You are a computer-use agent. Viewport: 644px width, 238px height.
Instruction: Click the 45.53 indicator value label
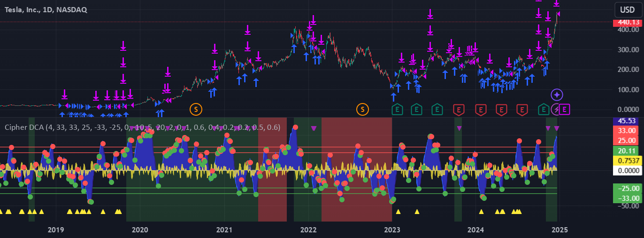(x=626, y=121)
